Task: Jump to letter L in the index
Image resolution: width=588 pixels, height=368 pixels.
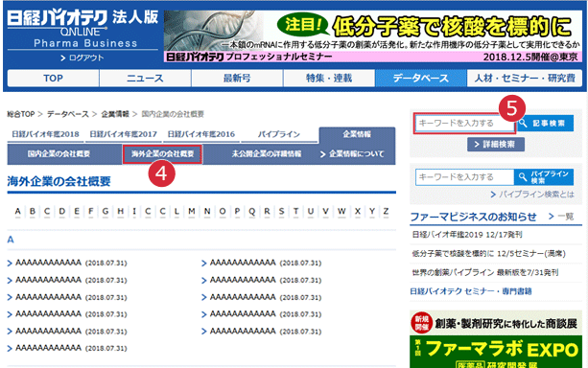Action: point(176,212)
